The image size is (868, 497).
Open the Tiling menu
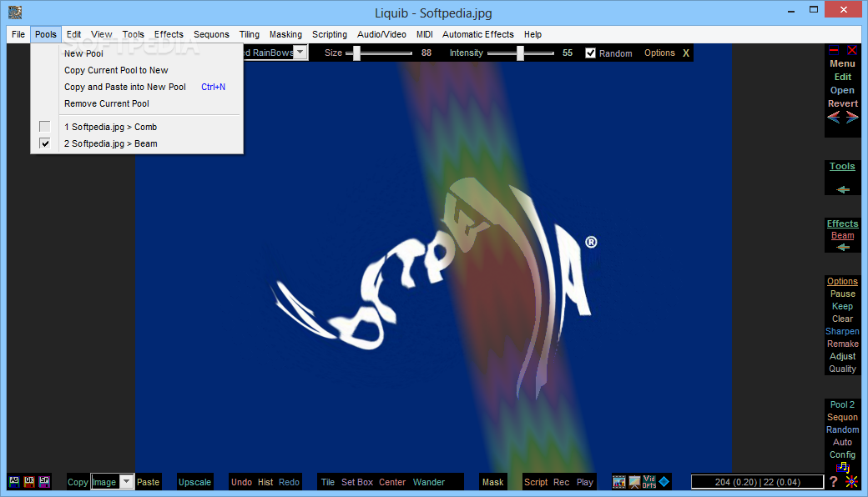tap(249, 34)
